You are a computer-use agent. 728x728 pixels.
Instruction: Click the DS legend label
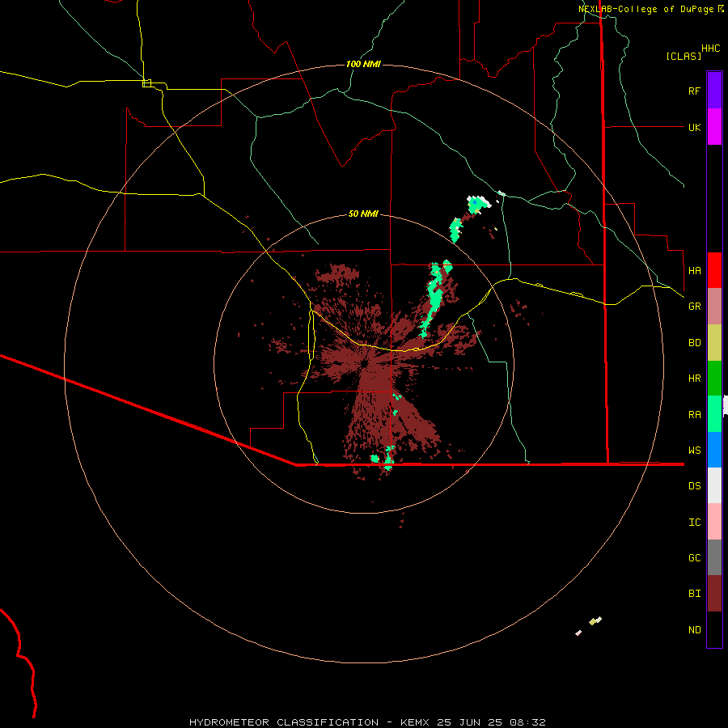click(694, 485)
